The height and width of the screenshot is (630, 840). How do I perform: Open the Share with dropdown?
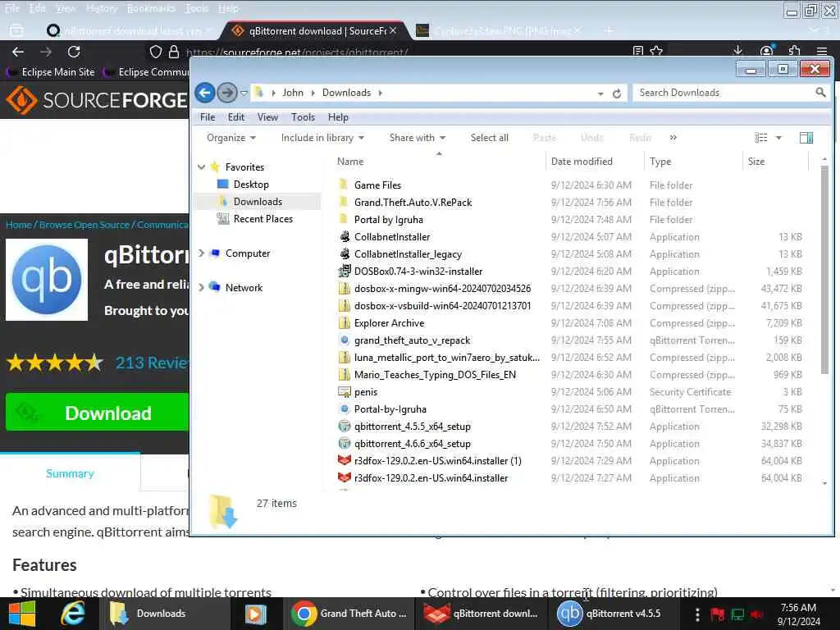[418, 138]
